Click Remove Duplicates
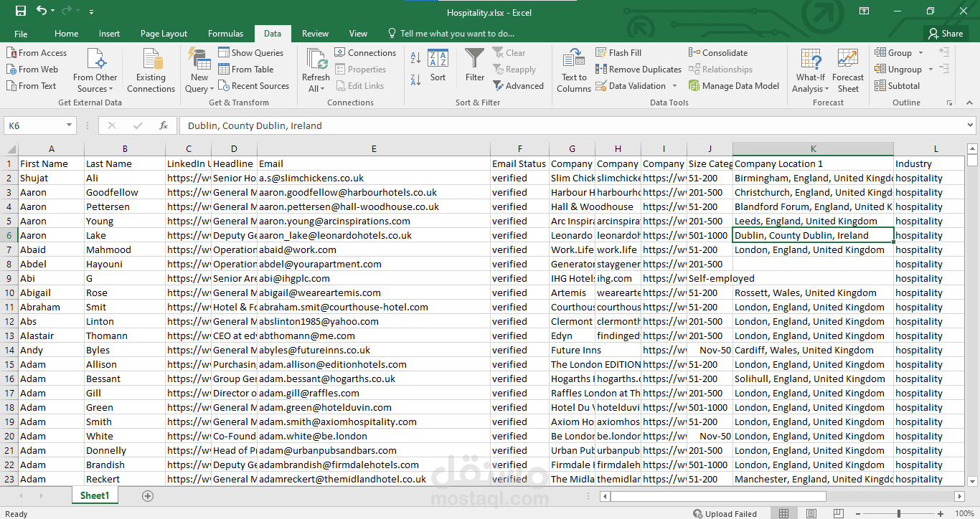 tap(639, 70)
